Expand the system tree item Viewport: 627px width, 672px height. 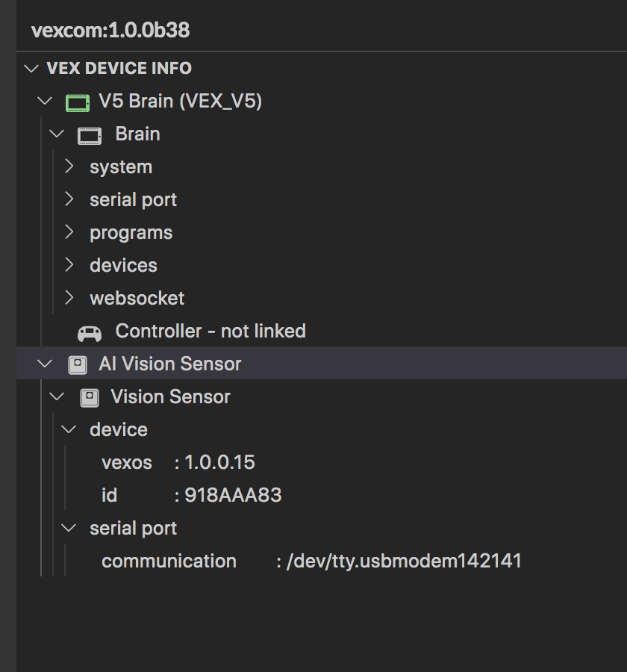click(x=69, y=167)
